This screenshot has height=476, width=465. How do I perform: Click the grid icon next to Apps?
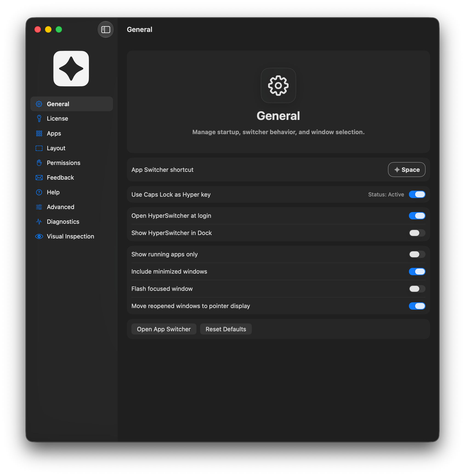39,133
